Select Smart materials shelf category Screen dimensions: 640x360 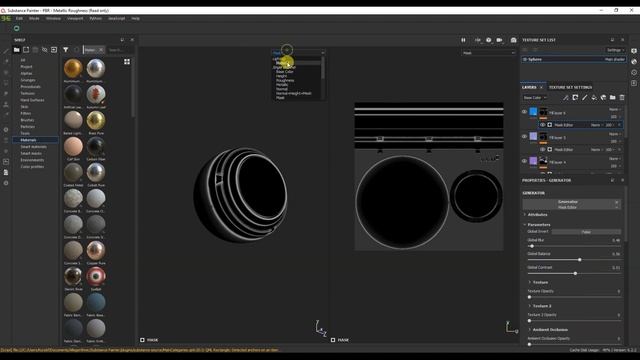33,147
